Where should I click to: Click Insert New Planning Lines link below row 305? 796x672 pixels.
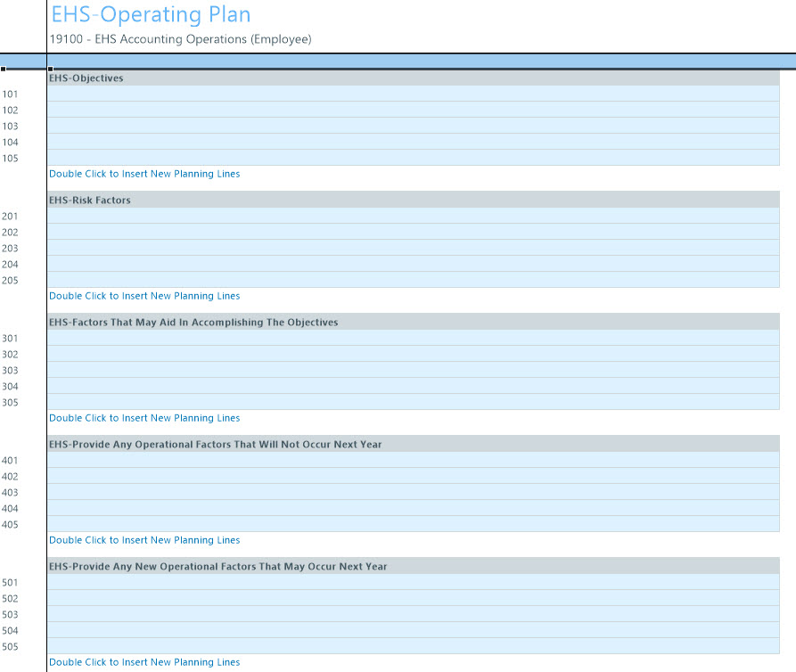click(144, 418)
